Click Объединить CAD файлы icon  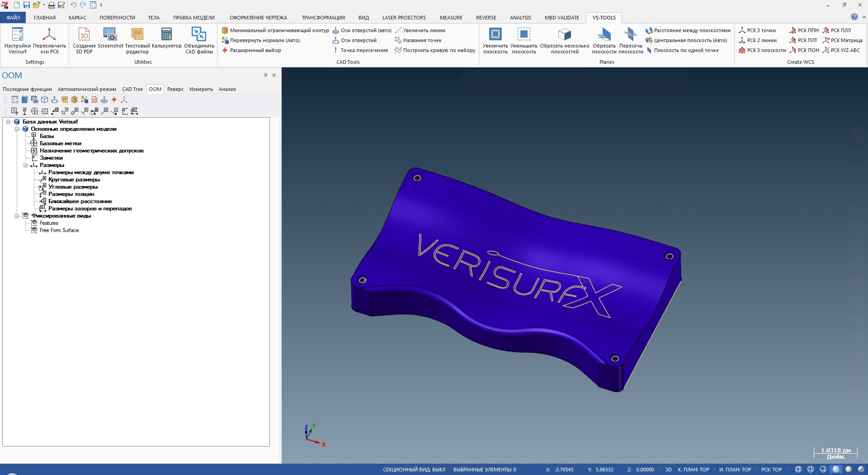click(x=199, y=40)
